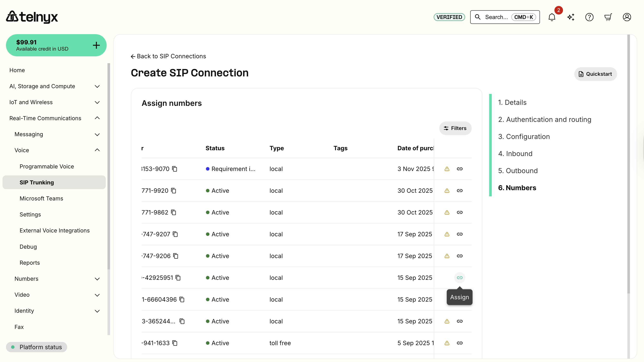Click warning icon on the 941-1633 row
644x362 pixels.
[447, 343]
